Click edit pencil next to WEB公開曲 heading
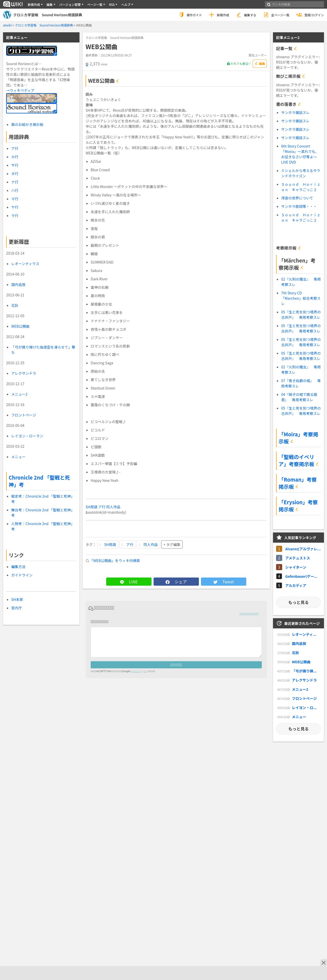 coord(118,81)
